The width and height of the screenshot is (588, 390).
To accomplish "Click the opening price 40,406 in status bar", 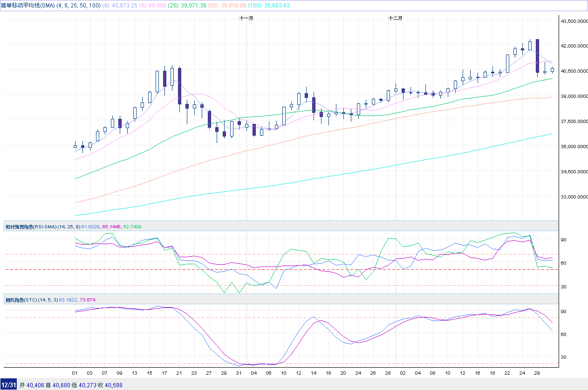I will click(x=35, y=385).
